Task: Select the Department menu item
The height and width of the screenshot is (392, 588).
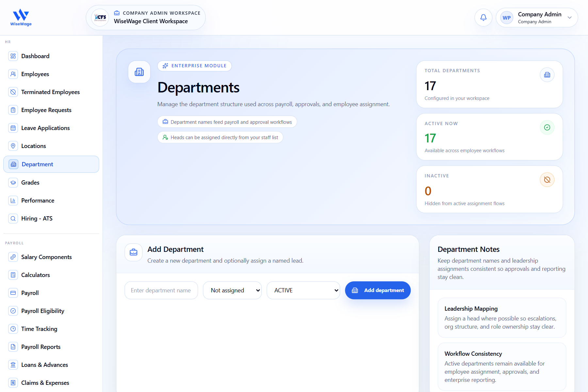Action: tap(51, 164)
